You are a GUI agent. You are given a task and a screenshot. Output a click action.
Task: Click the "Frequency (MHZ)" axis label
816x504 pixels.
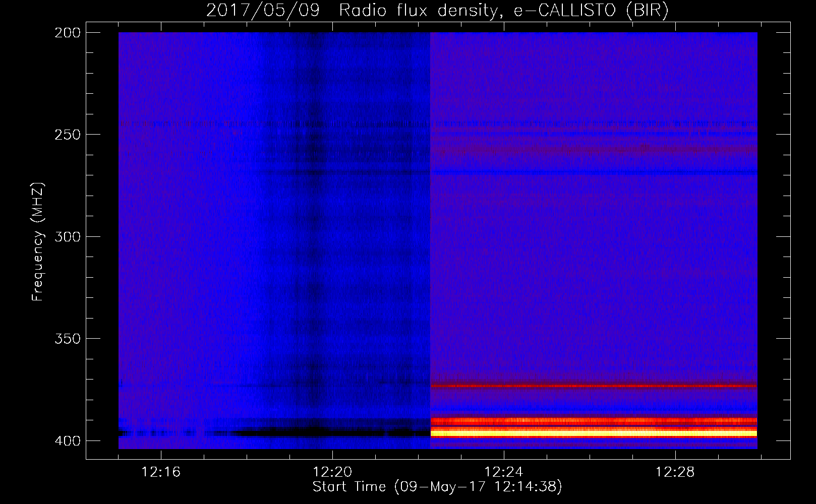click(38, 241)
